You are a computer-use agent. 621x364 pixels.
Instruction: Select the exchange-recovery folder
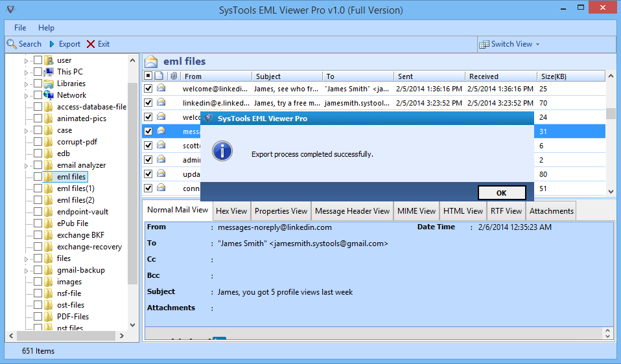tap(89, 247)
